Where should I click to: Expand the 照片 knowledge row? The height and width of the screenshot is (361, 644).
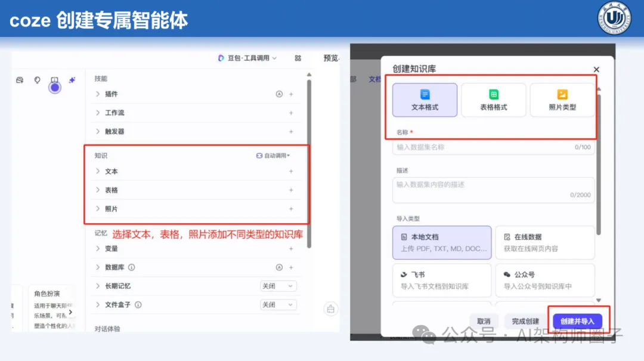98,209
